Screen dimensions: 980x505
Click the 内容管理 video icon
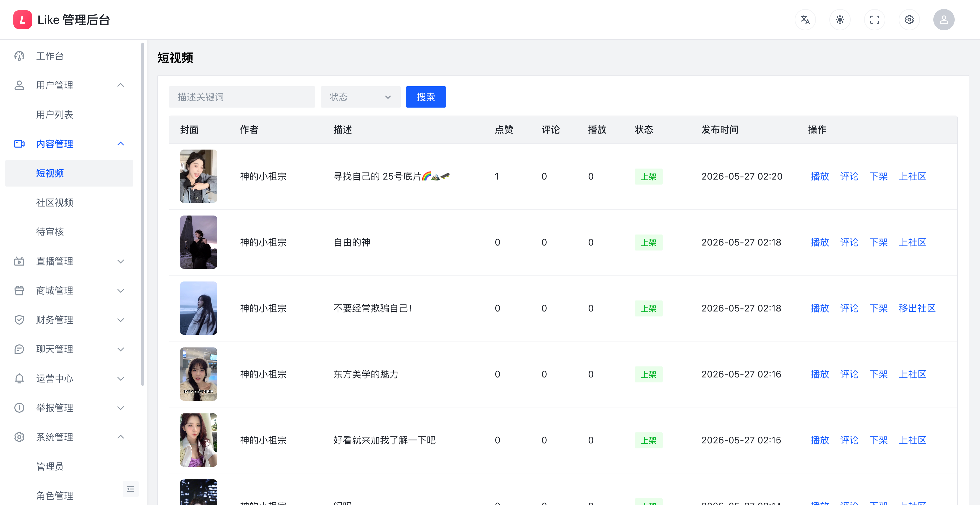(x=19, y=144)
